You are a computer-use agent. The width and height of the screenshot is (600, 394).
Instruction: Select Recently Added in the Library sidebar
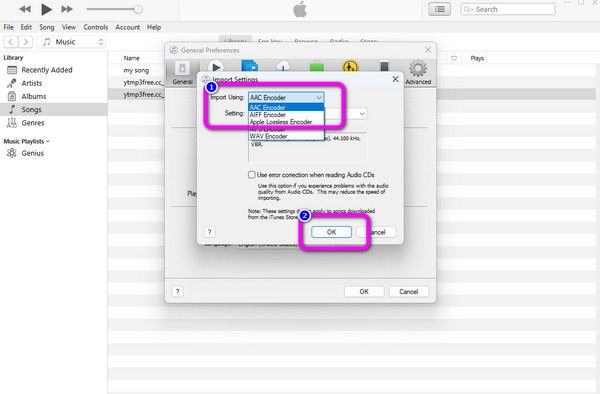pos(47,70)
